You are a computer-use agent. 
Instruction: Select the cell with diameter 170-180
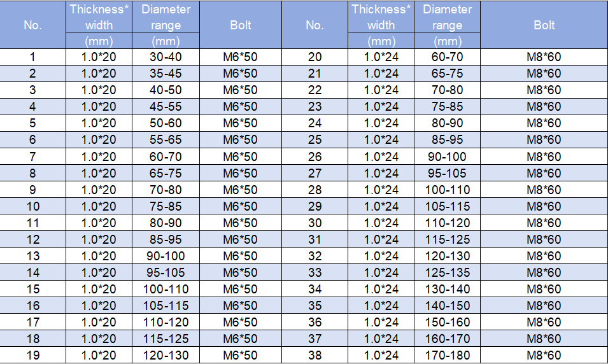pos(447,355)
